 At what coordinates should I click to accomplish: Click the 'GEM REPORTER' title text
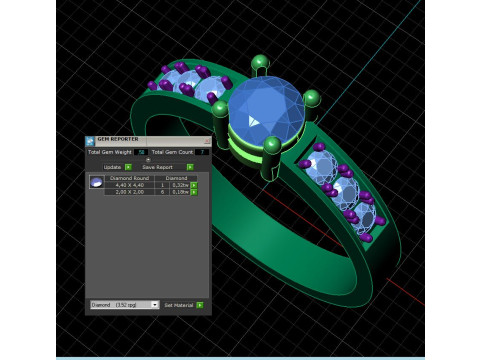(x=118, y=139)
